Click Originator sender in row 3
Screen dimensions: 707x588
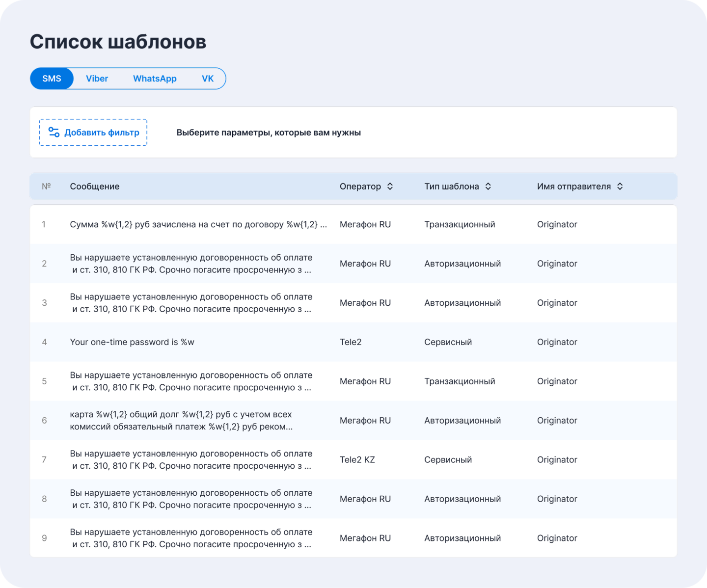pos(557,303)
